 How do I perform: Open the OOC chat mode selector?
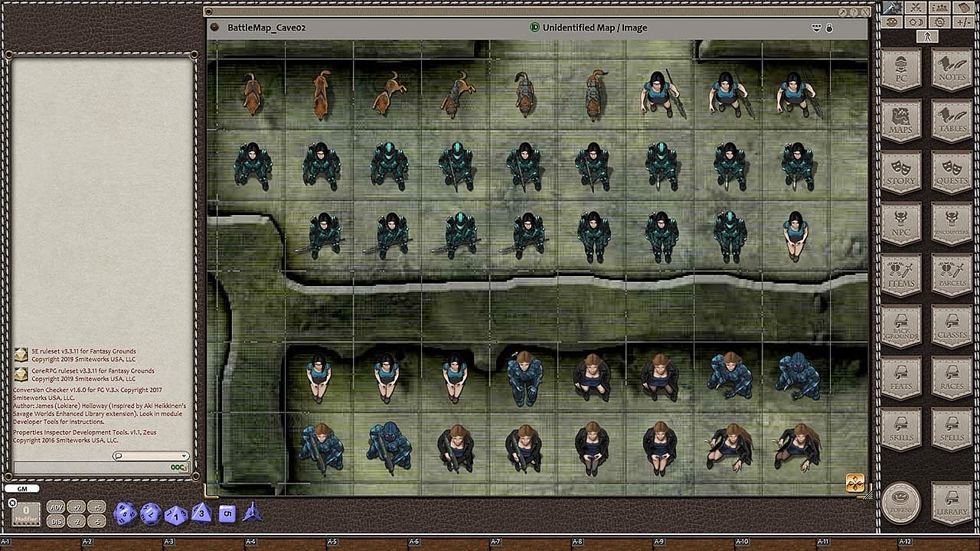pyautogui.click(x=179, y=468)
